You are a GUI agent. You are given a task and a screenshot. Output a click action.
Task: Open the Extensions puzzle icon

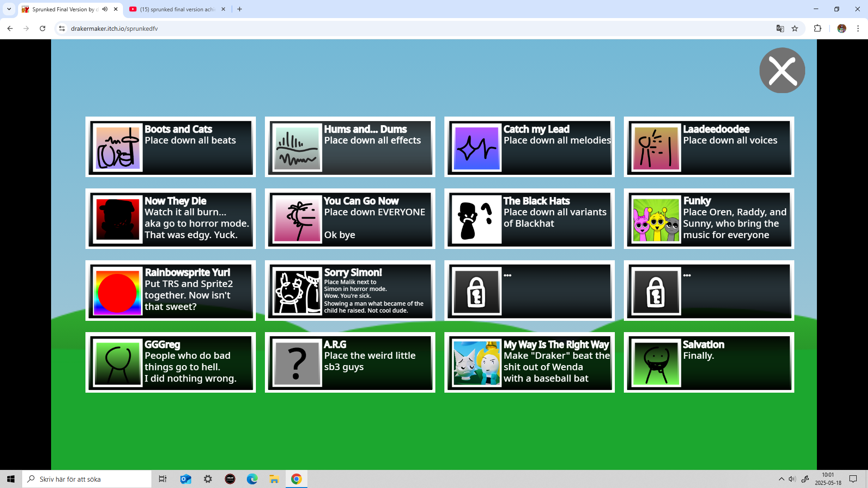click(x=817, y=28)
